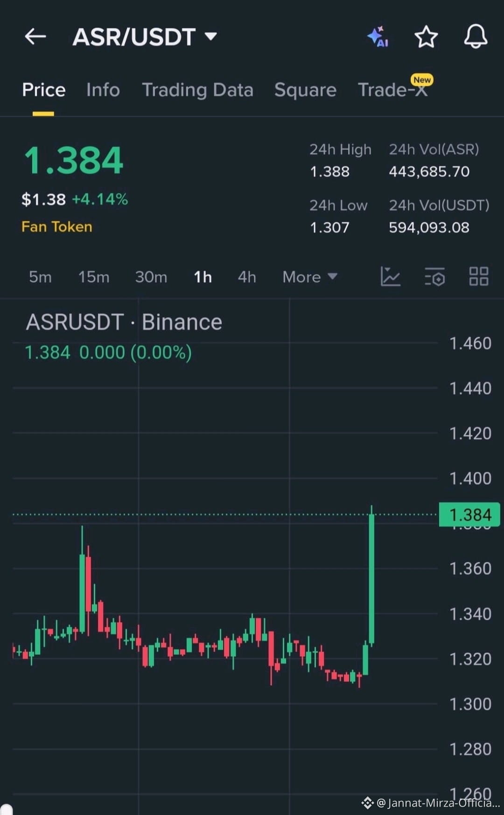Open the grid layout icon

pyautogui.click(x=479, y=276)
